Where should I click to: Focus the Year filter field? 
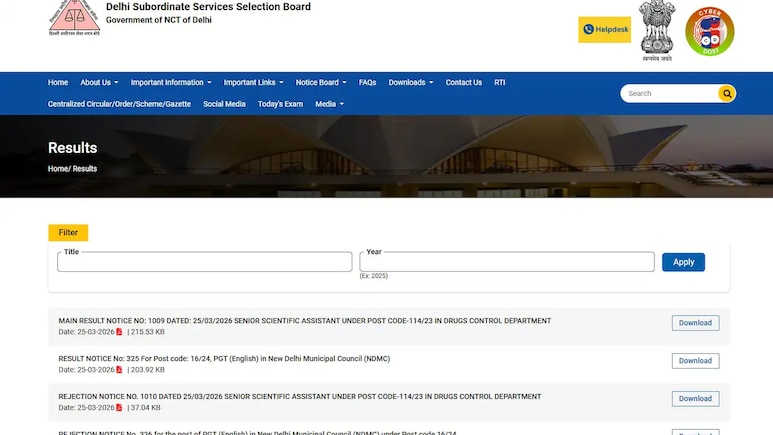507,262
